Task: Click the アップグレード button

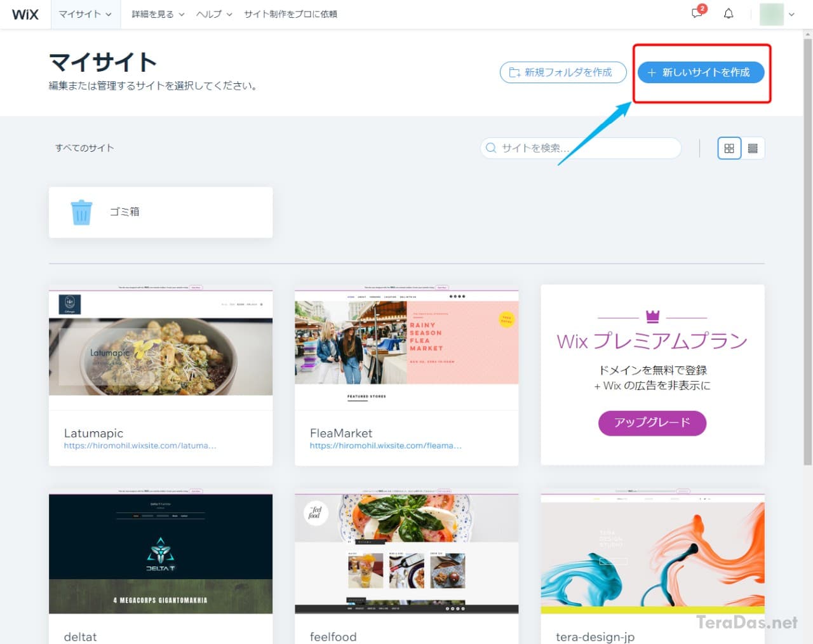Action: coord(652,422)
